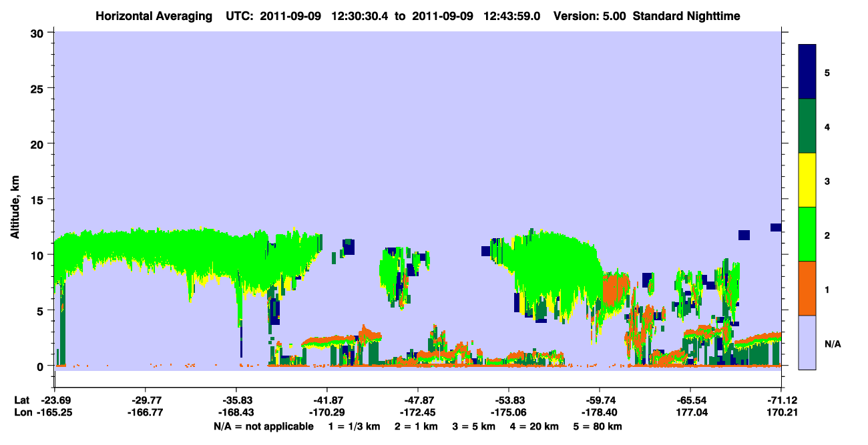Image resolution: width=868 pixels, height=445 pixels.
Task: Click longitude value '-170.29'
Action: click(x=327, y=412)
